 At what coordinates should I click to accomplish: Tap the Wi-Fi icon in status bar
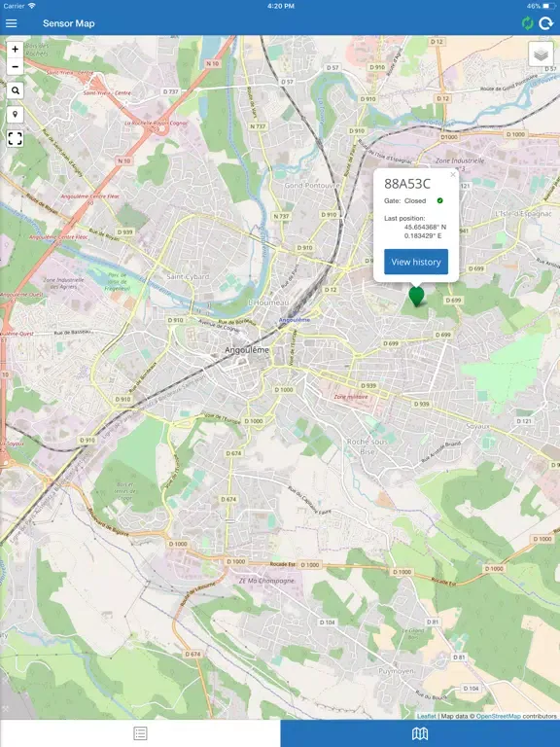pos(31,6)
